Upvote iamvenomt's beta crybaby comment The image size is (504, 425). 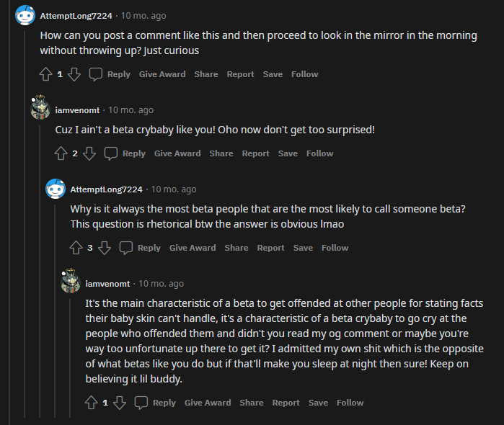61,153
